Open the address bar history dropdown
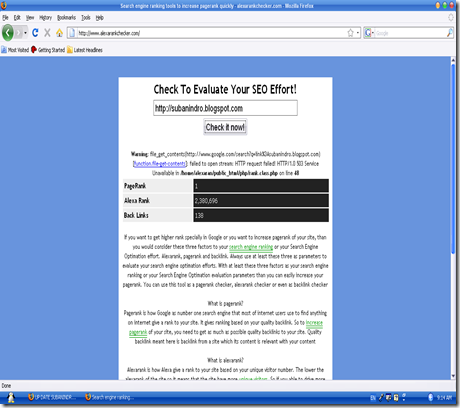 click(358, 33)
